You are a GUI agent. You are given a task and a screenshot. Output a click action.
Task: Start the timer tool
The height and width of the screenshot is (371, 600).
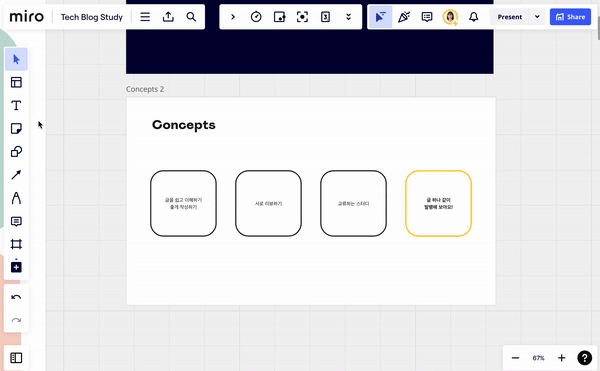pyautogui.click(x=256, y=17)
